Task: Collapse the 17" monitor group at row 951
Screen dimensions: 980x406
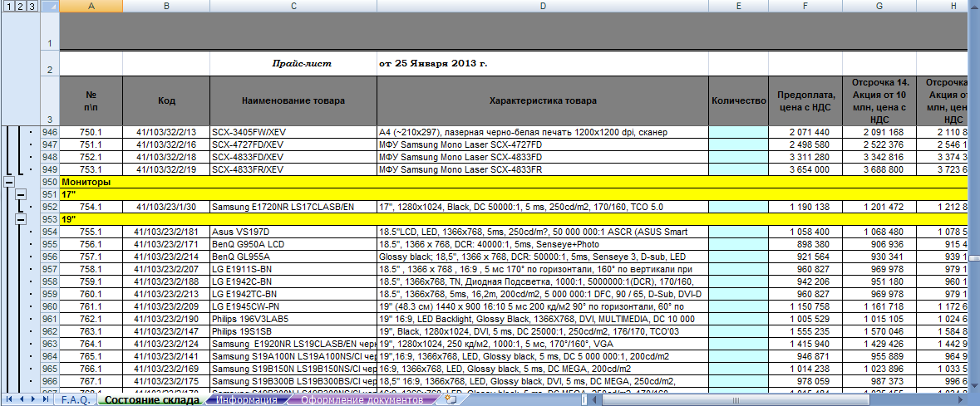Action: (21, 195)
